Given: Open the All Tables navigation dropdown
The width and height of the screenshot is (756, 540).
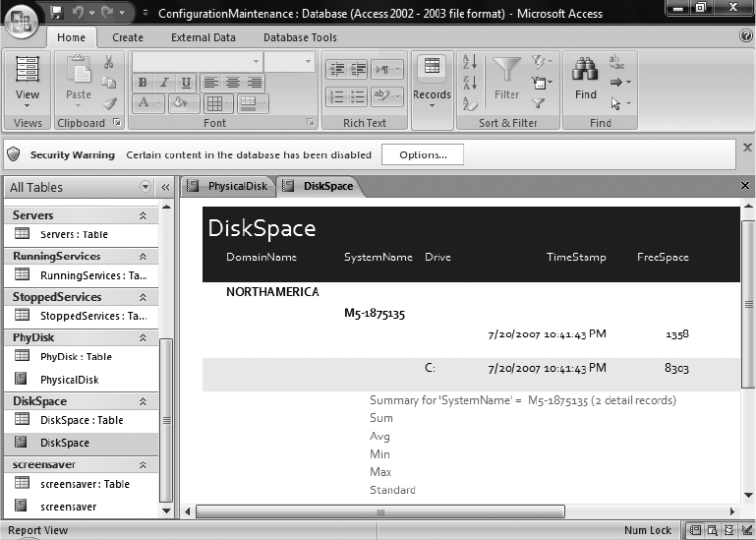Looking at the screenshot, I should tap(145, 187).
